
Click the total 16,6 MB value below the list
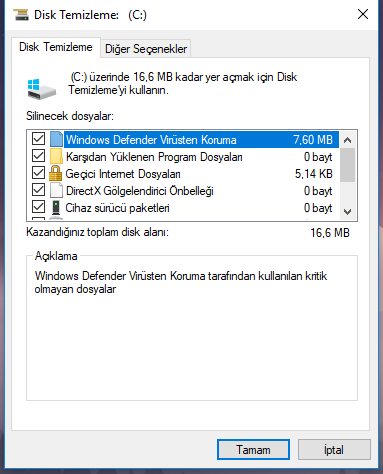point(330,232)
